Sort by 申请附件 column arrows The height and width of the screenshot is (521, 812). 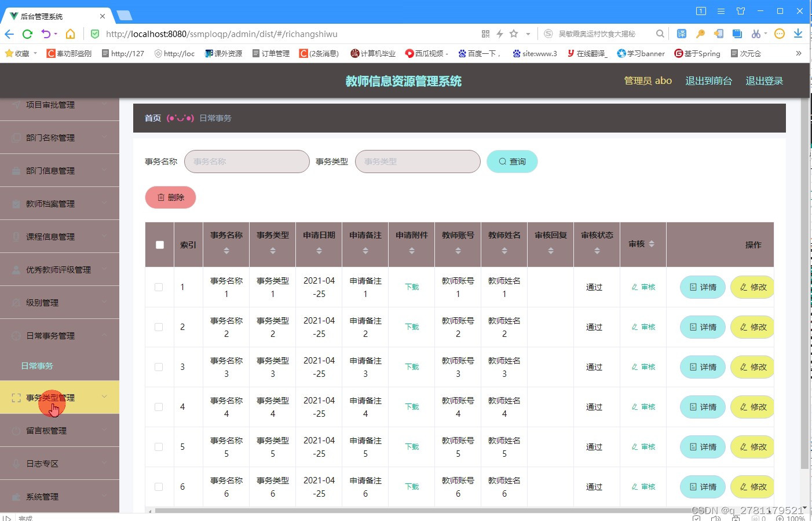pyautogui.click(x=412, y=251)
